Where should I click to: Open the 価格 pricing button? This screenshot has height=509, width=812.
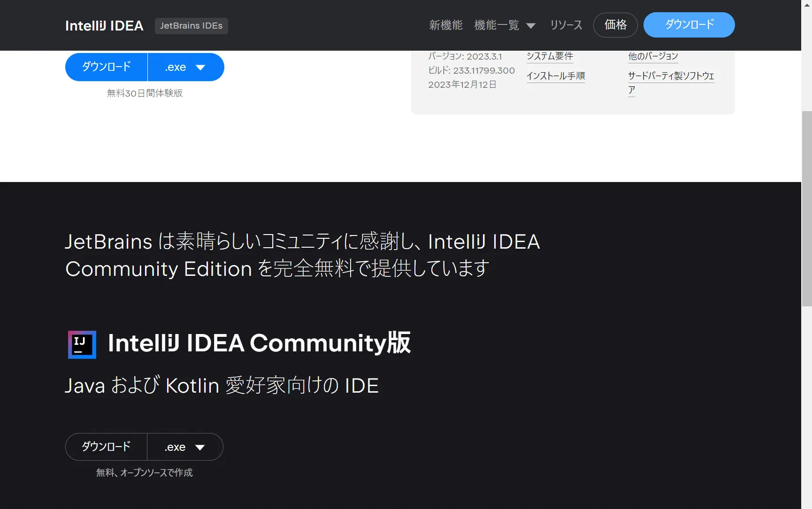pyautogui.click(x=615, y=25)
